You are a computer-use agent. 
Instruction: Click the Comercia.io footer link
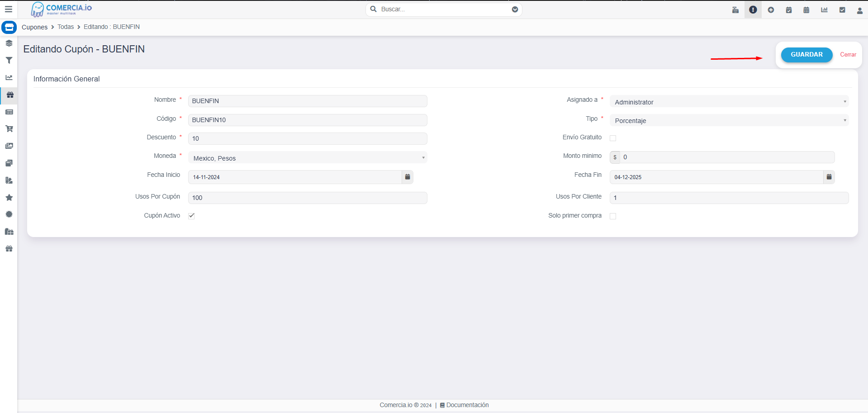pos(396,405)
